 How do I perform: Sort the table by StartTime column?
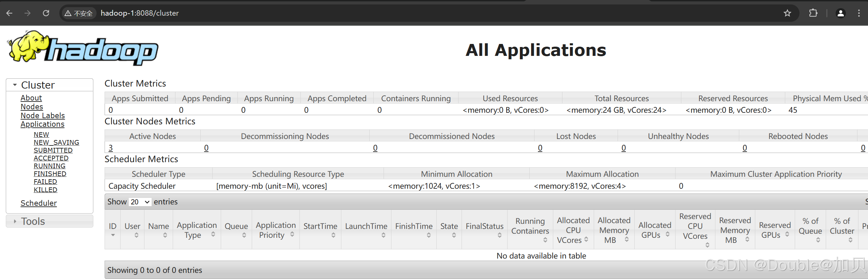tap(320, 229)
